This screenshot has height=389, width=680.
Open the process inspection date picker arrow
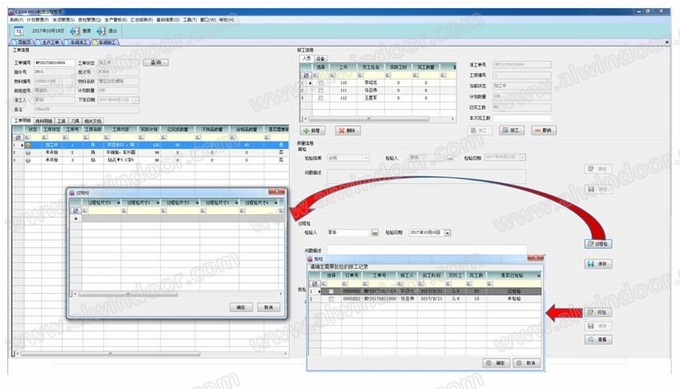[448, 233]
